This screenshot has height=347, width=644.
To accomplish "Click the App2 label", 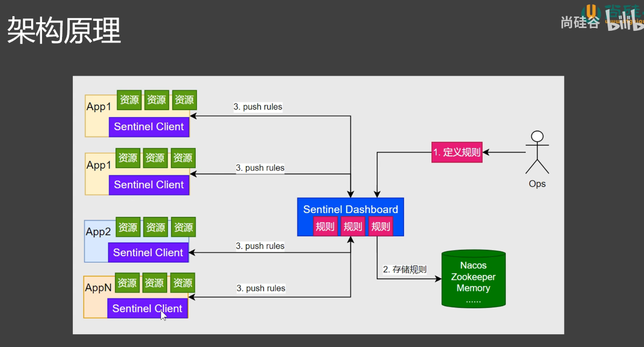I will (98, 232).
